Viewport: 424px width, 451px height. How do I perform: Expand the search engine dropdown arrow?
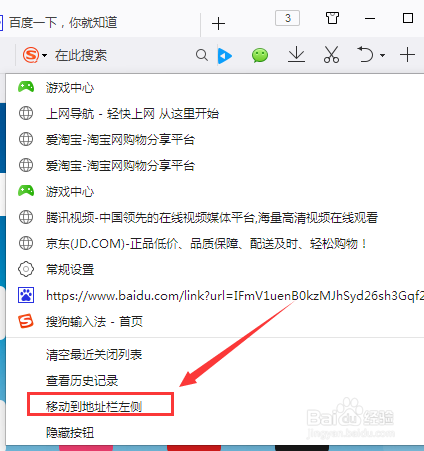(44, 55)
